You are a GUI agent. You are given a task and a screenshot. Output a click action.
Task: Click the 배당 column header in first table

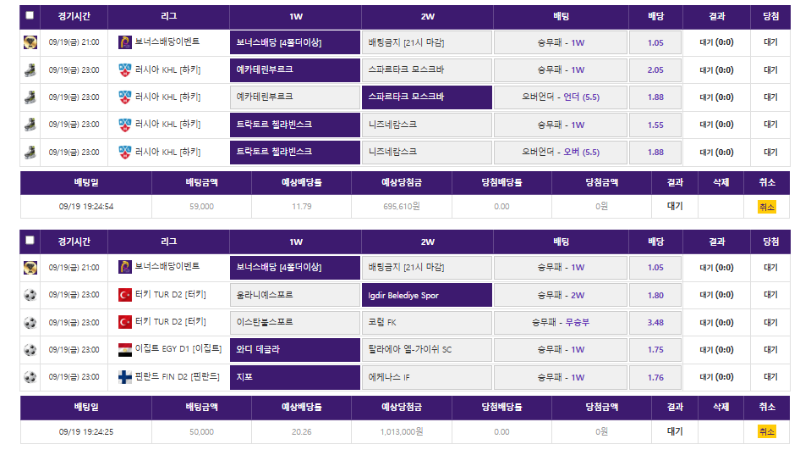(656, 16)
